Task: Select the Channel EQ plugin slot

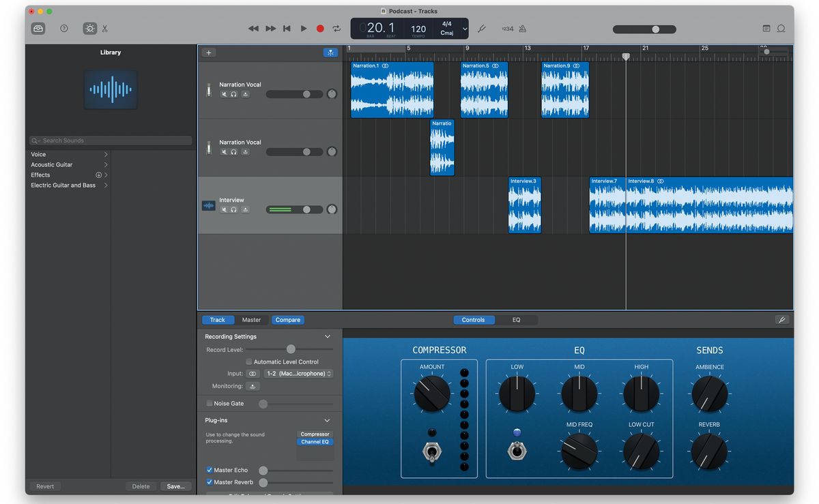Action: point(315,441)
